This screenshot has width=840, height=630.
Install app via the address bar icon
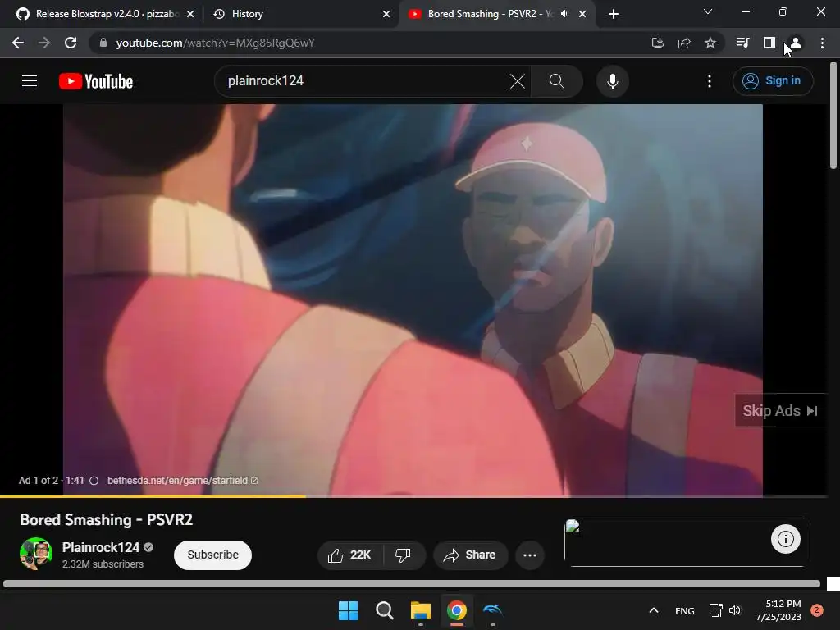pyautogui.click(x=657, y=43)
